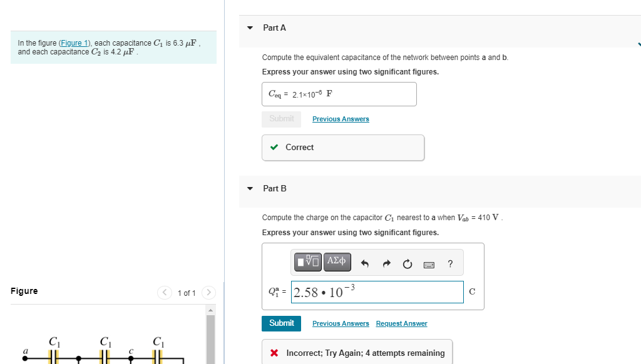Collapse the Part A section
This screenshot has width=641, height=364.
tap(249, 28)
